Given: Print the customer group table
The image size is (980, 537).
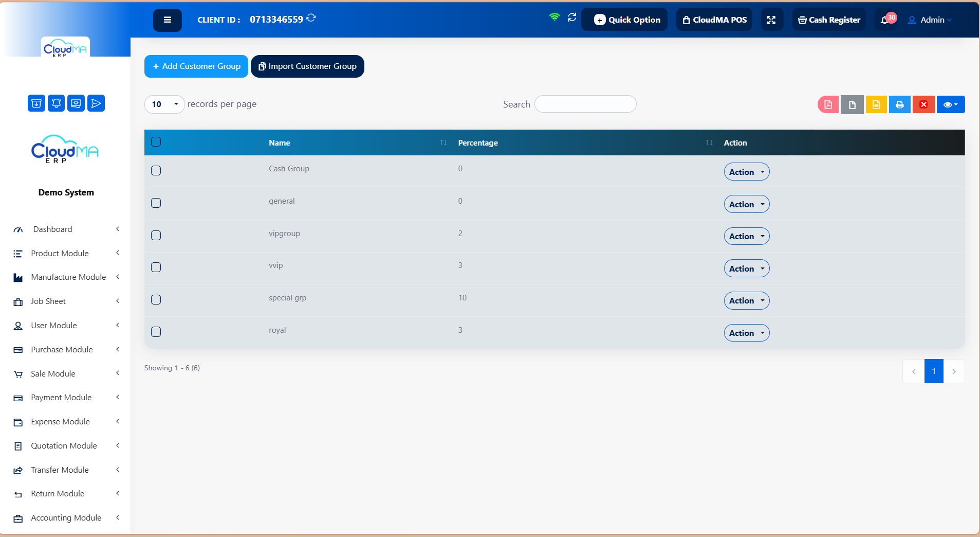Looking at the screenshot, I should [x=900, y=104].
